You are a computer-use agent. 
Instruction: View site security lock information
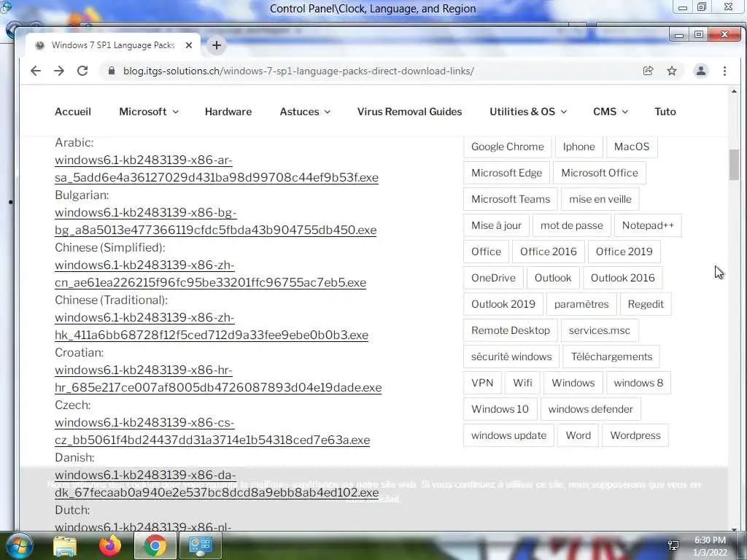pos(112,71)
